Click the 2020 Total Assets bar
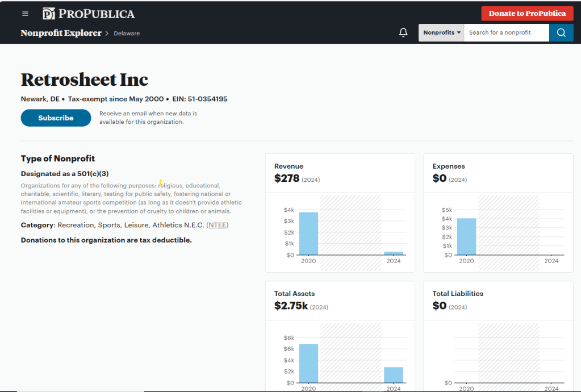The height and width of the screenshot is (392, 581). click(308, 363)
